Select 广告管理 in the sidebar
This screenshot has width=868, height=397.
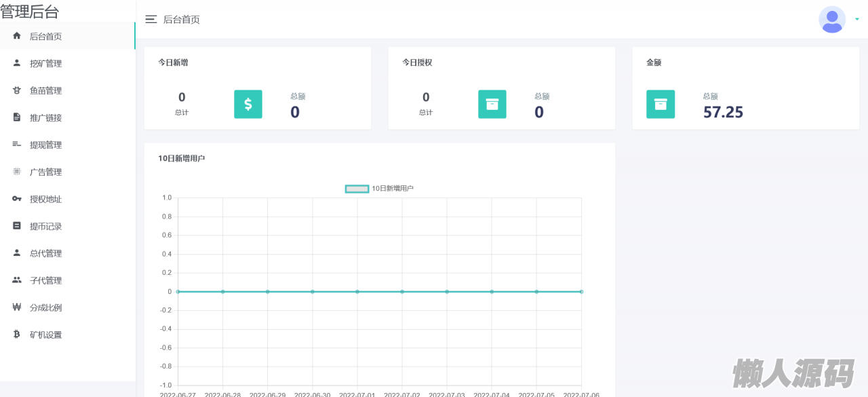45,172
